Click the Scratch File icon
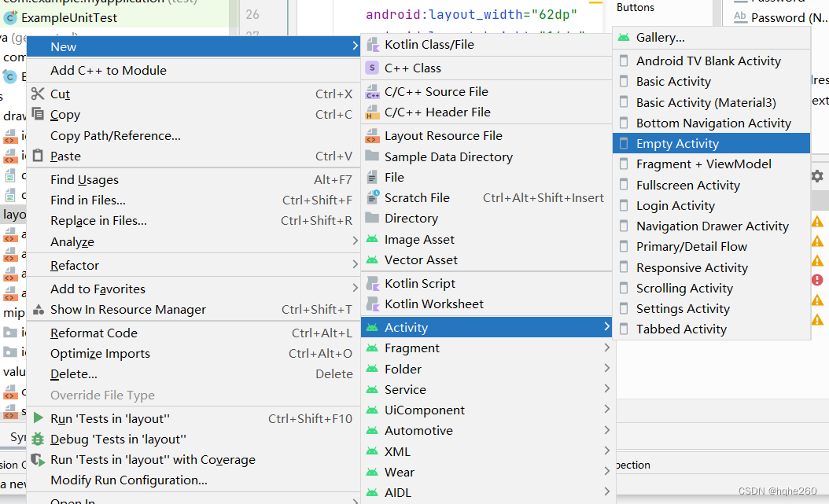The image size is (829, 504). 372,197
